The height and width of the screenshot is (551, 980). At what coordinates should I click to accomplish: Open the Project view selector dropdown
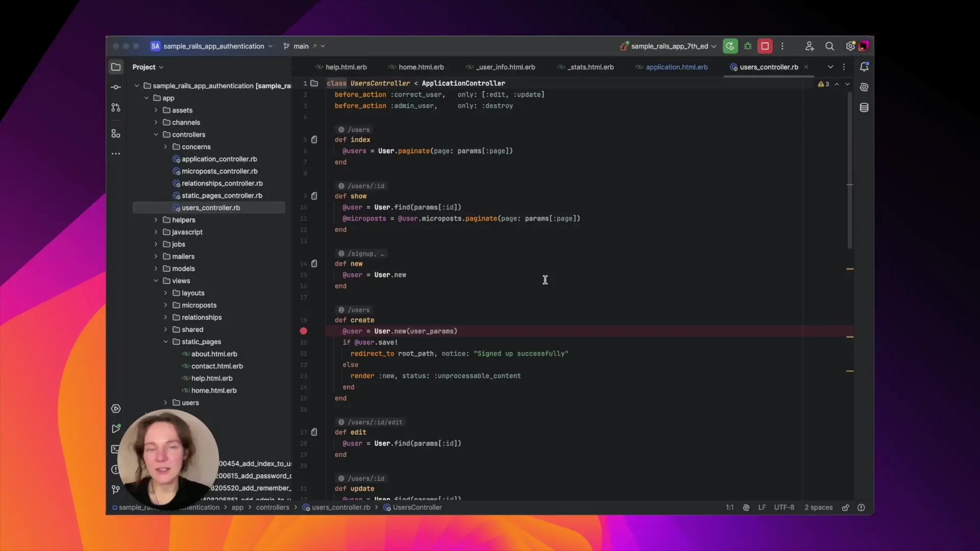pyautogui.click(x=148, y=67)
